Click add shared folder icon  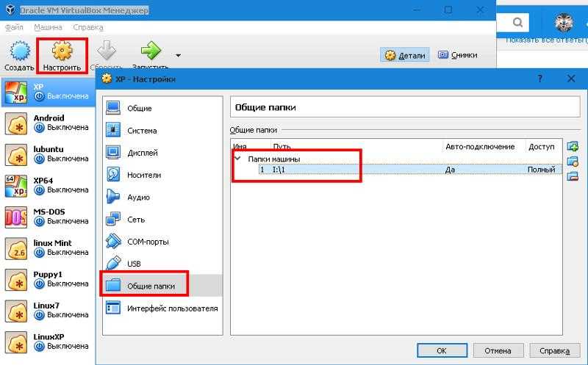(573, 146)
